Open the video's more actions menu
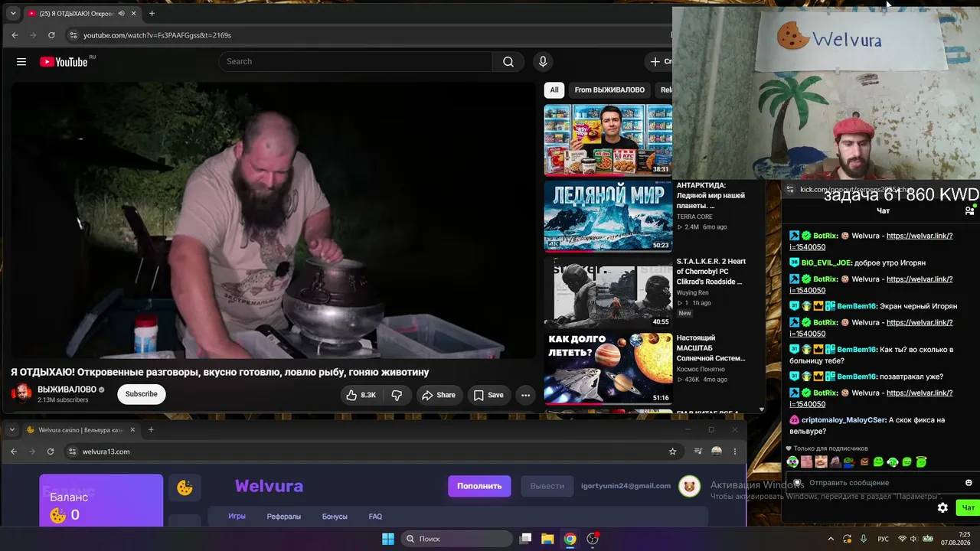The height and width of the screenshot is (551, 980). [525, 395]
